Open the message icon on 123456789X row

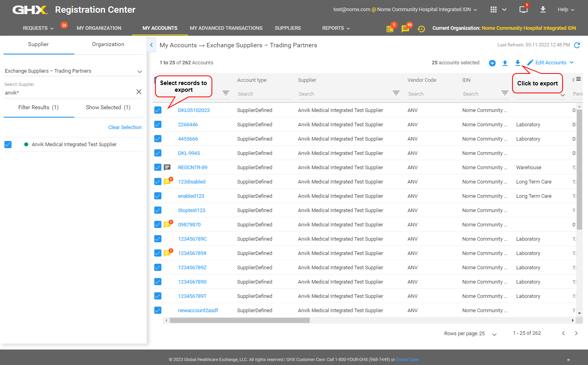click(x=167, y=253)
